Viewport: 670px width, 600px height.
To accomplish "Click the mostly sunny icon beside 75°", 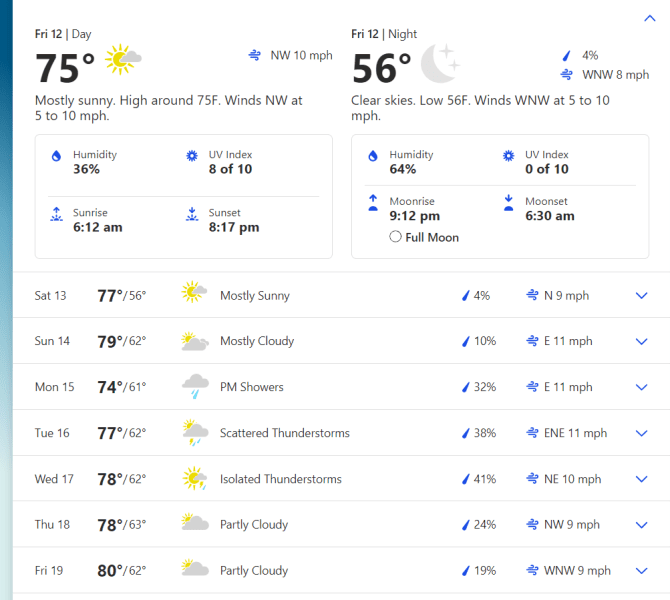I will click(x=123, y=59).
